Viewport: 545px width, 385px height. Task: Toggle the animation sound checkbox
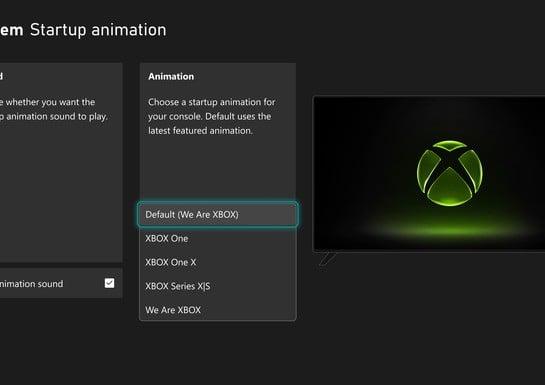(109, 283)
